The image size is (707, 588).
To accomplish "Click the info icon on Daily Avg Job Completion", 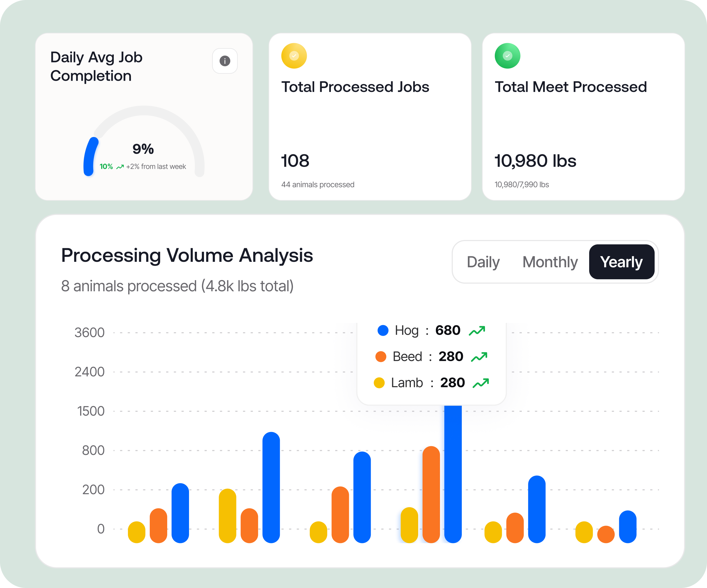I will [225, 61].
